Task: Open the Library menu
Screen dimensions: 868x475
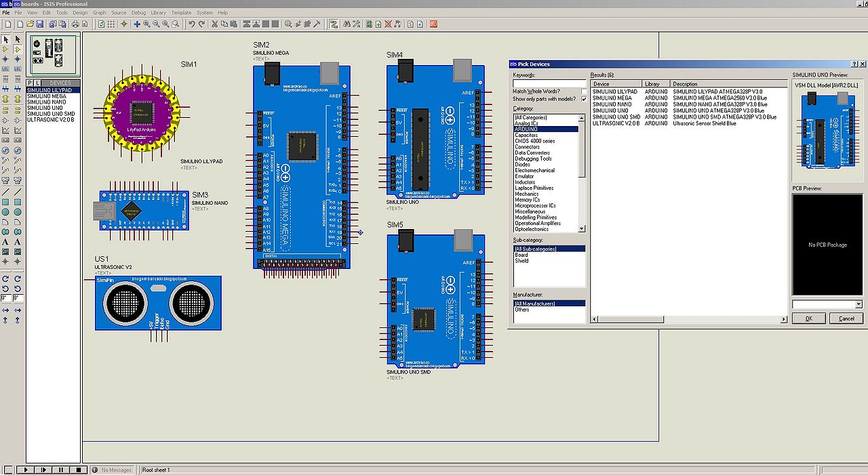Action: pyautogui.click(x=158, y=13)
